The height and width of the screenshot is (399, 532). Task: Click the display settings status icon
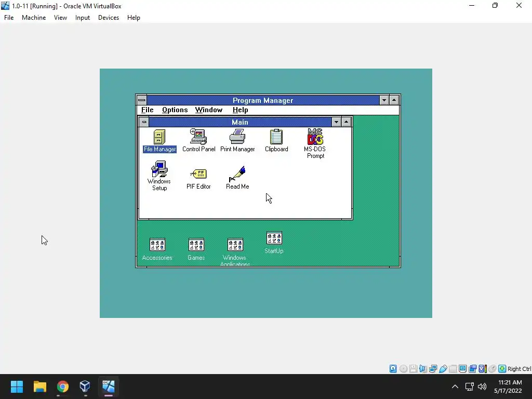pos(462,369)
